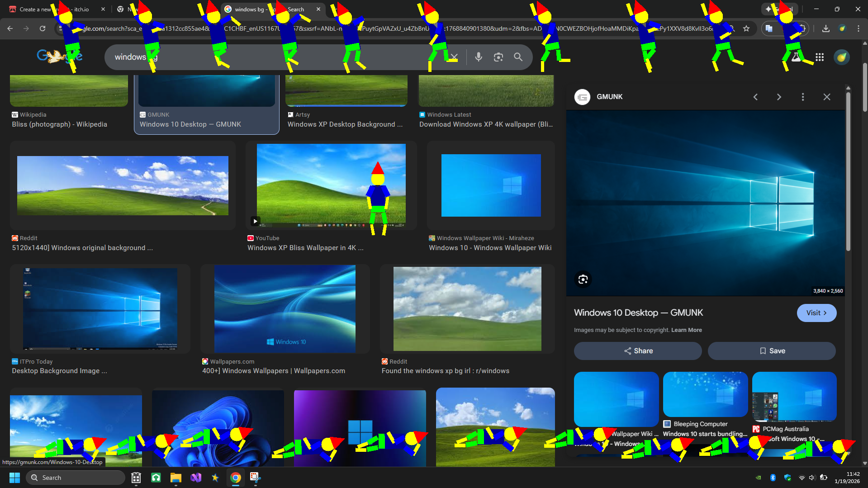Click the Google logo

pyautogui.click(x=60, y=56)
